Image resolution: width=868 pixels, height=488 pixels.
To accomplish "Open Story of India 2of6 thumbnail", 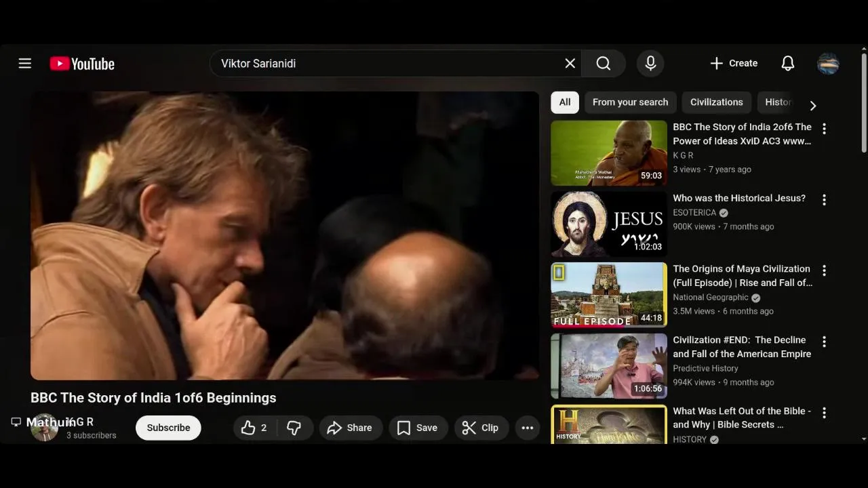I will [609, 153].
